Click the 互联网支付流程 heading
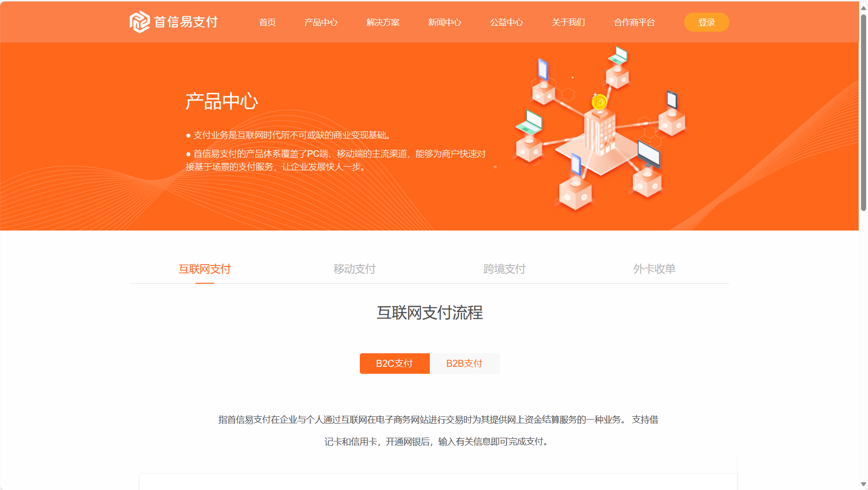 coord(430,313)
